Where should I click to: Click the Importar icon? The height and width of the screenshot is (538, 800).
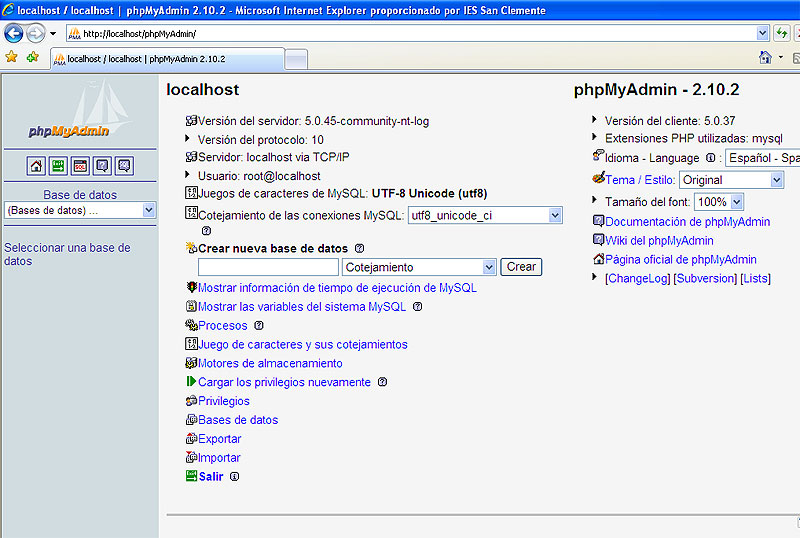pyautogui.click(x=191, y=457)
